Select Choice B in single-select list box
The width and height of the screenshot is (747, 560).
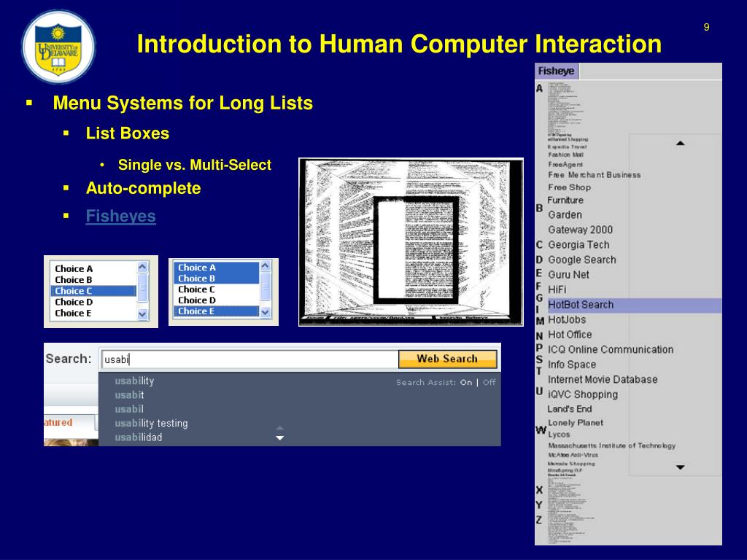(x=93, y=279)
